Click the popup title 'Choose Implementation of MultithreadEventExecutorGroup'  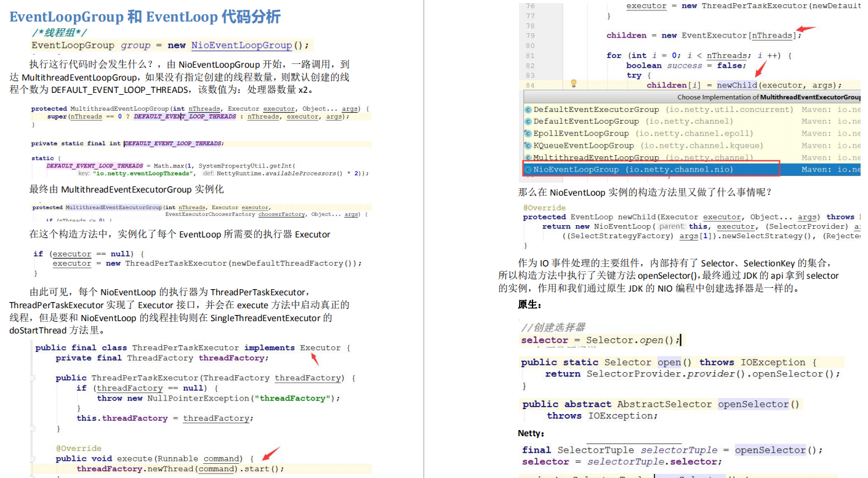769,97
